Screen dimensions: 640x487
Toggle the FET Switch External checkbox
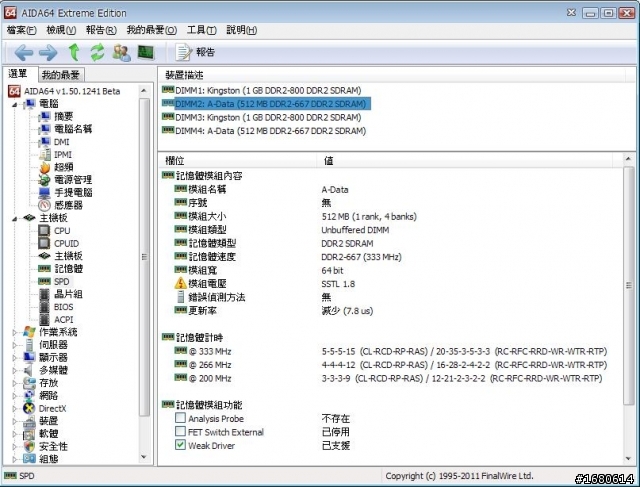tap(180, 431)
